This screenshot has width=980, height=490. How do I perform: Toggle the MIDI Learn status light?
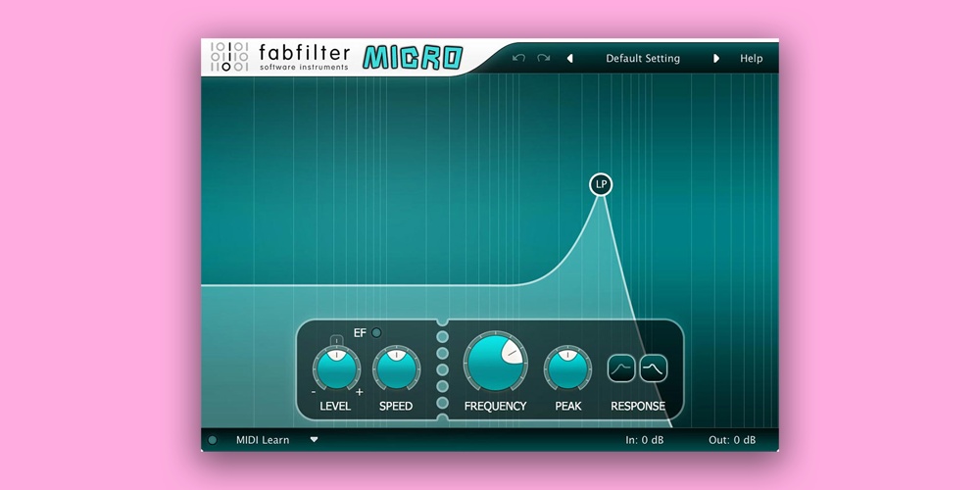pyautogui.click(x=213, y=440)
